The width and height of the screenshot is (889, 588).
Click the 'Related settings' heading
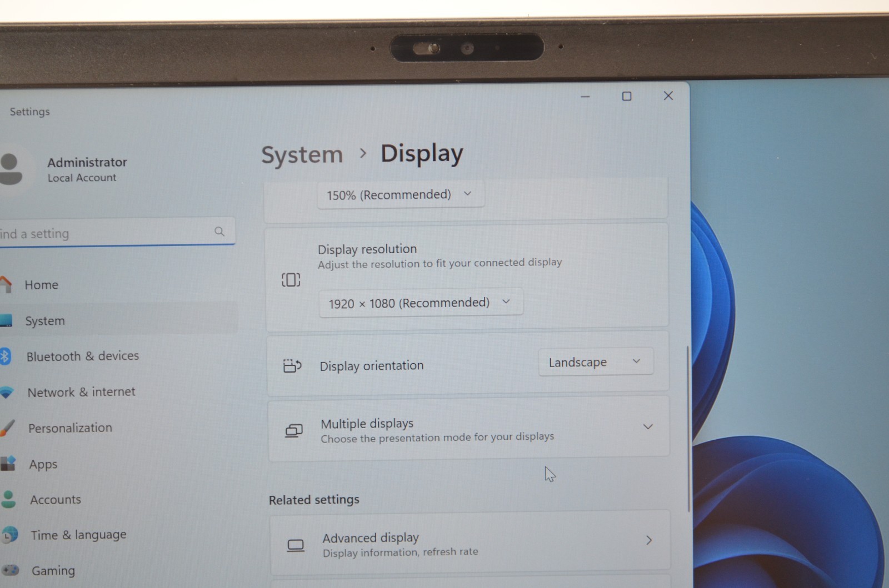314,500
